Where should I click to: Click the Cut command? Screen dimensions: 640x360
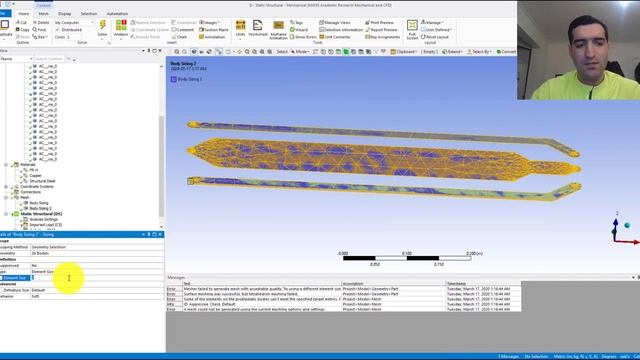(21, 22)
